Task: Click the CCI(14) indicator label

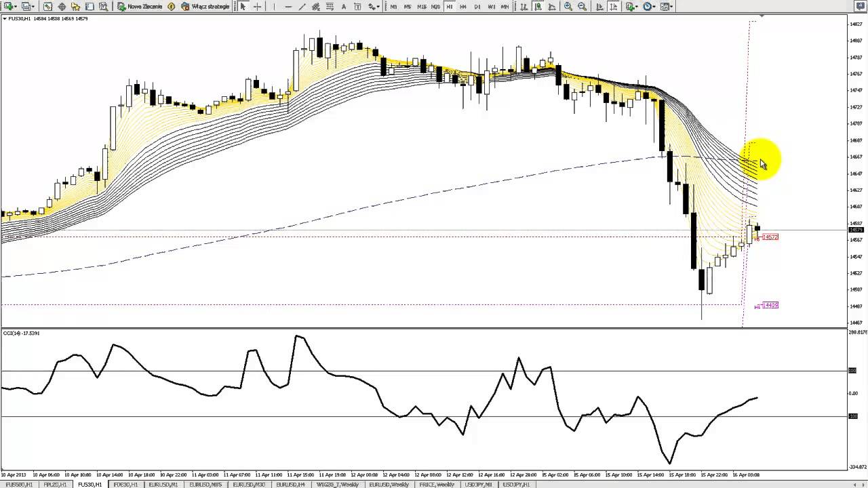Action: pos(22,333)
